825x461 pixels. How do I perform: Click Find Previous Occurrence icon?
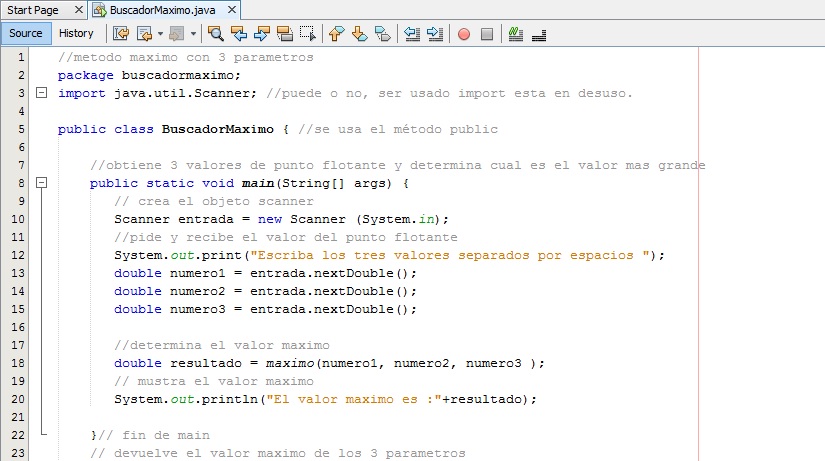point(240,33)
